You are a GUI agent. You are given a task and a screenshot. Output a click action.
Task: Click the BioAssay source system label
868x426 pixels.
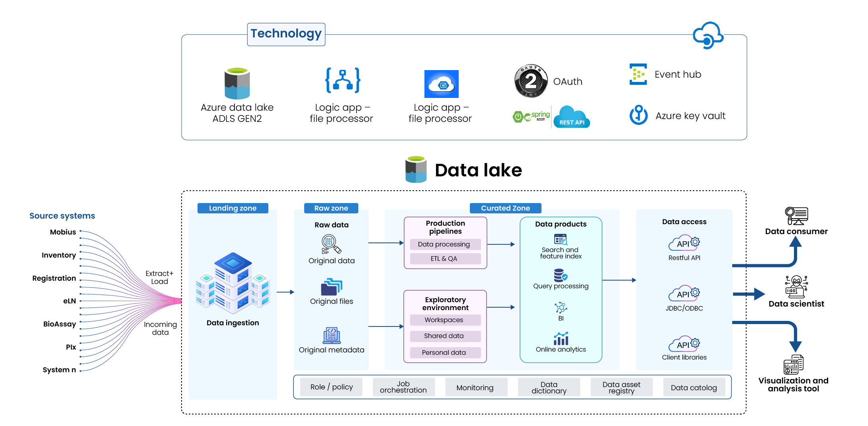click(60, 324)
